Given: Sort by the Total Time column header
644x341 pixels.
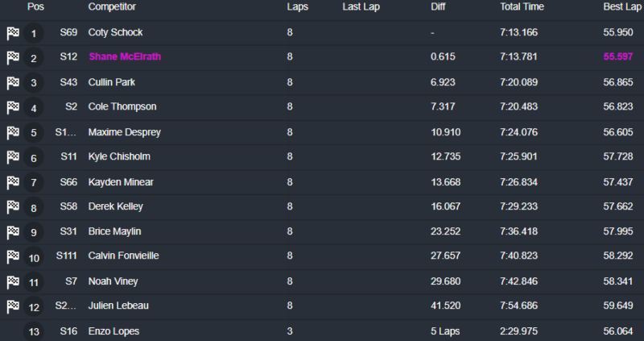Looking at the screenshot, I should click(522, 6).
